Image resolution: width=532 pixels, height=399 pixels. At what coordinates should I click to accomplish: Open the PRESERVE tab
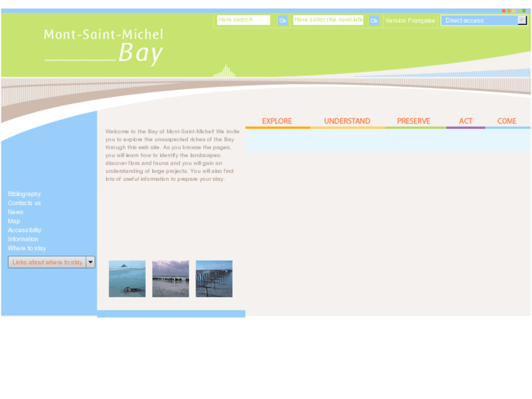[x=413, y=122]
